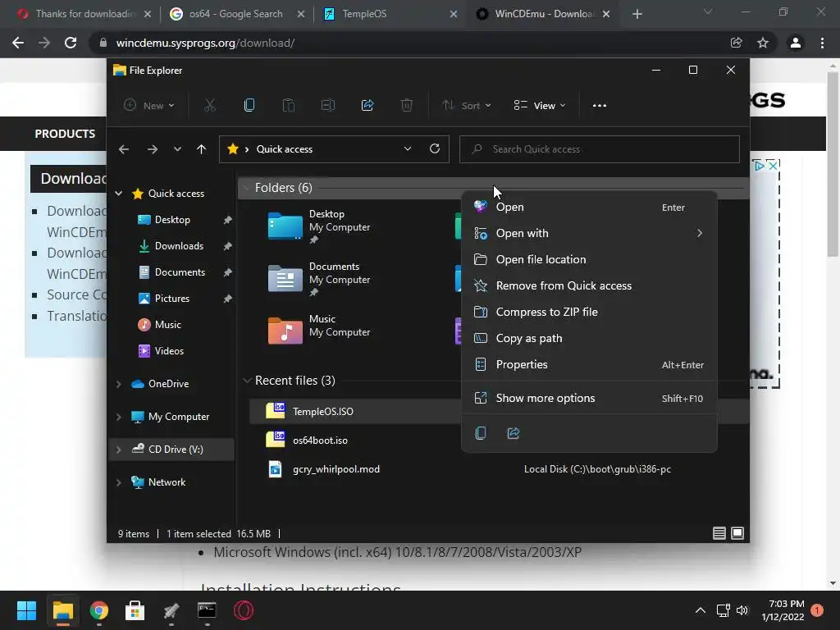Screen dimensions: 840x630
Task: Open the View dropdown
Action: [540, 106]
